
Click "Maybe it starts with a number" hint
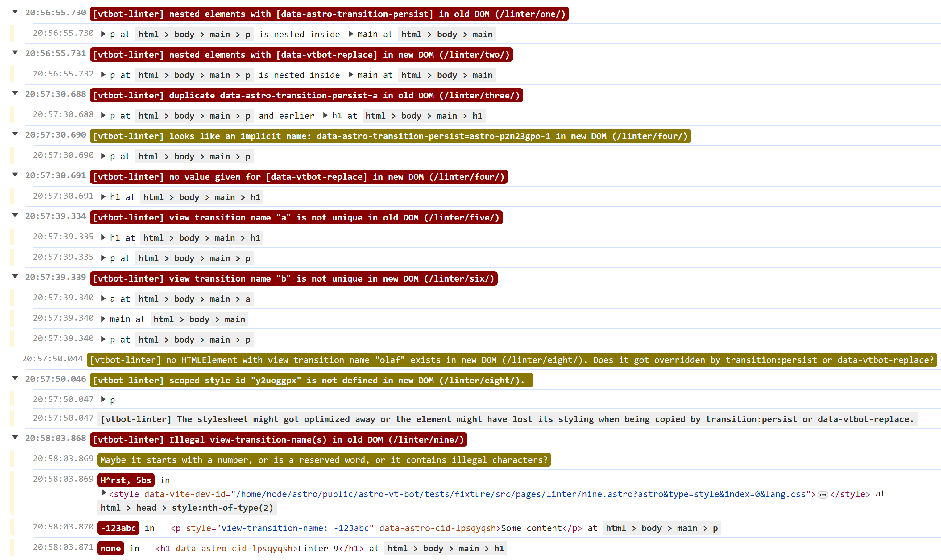(324, 460)
